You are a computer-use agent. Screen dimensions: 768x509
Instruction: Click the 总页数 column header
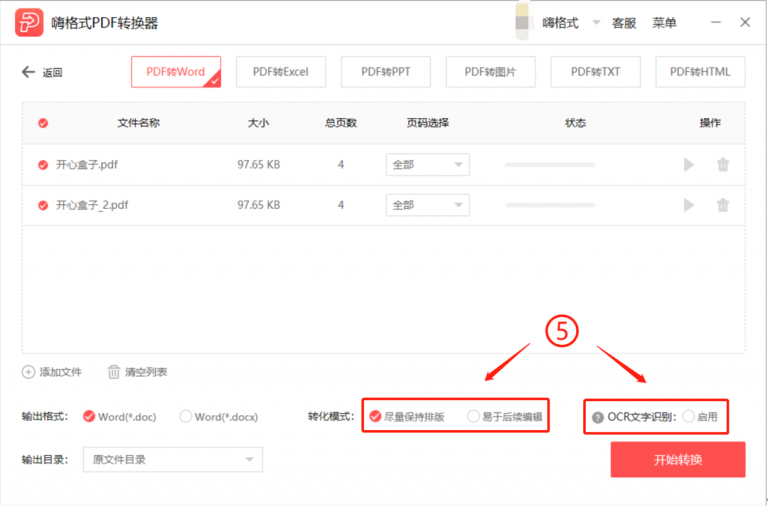[x=341, y=123]
